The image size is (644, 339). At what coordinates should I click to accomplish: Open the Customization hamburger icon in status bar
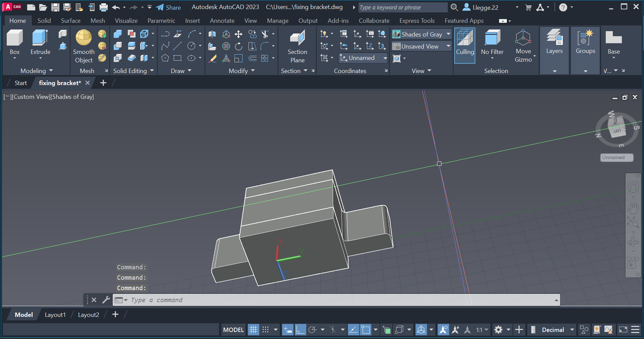(x=635, y=330)
